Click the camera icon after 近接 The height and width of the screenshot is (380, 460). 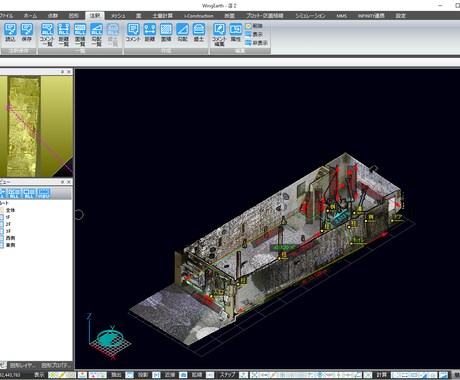[x=183, y=375]
